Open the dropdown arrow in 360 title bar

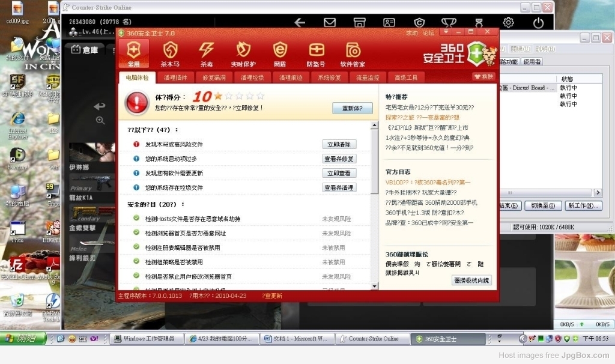click(446, 31)
